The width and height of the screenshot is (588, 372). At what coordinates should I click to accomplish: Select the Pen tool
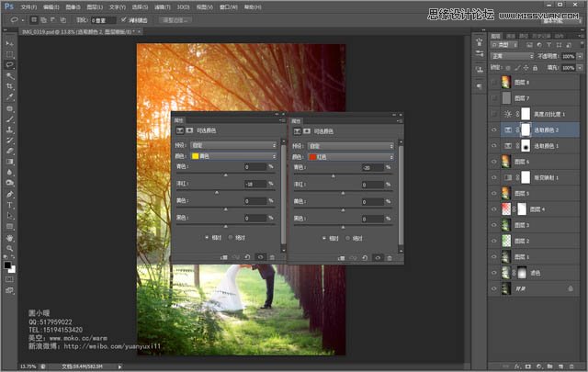9,194
